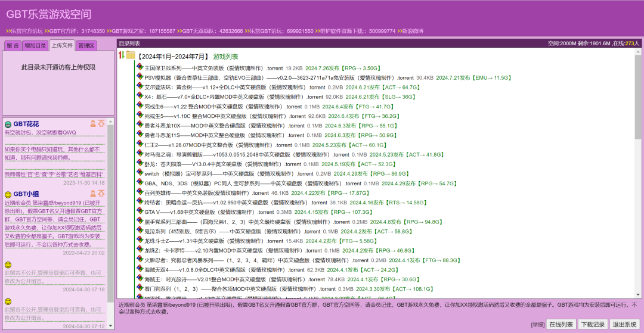Screen dimensions: 644x333
Task: Click the red-green sort arrows icon
Action: (121, 55)
